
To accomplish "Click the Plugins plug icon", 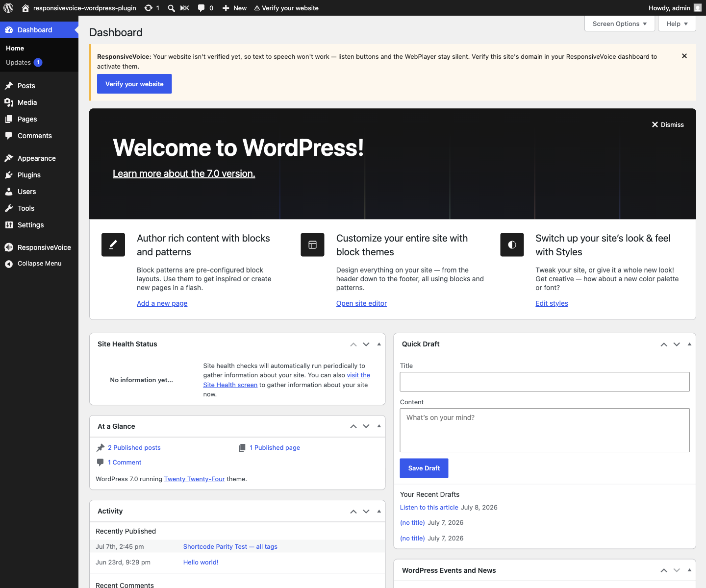I will [x=9, y=175].
